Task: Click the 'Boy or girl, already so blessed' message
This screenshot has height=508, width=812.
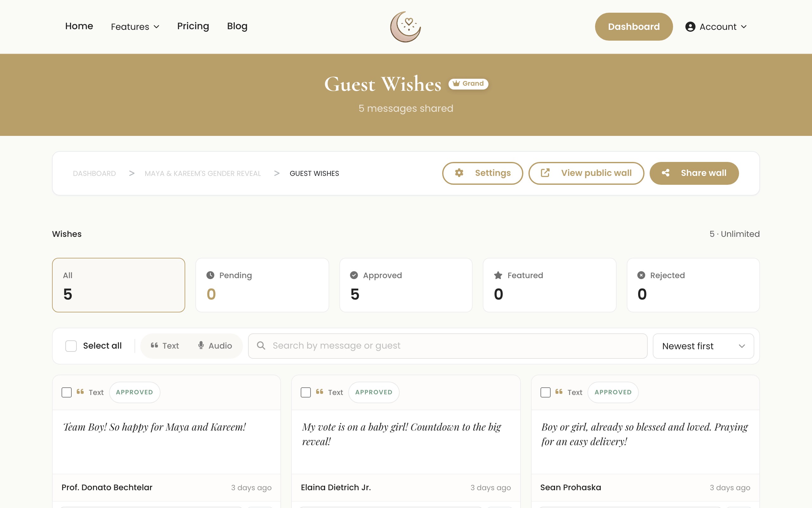Action: (644, 434)
